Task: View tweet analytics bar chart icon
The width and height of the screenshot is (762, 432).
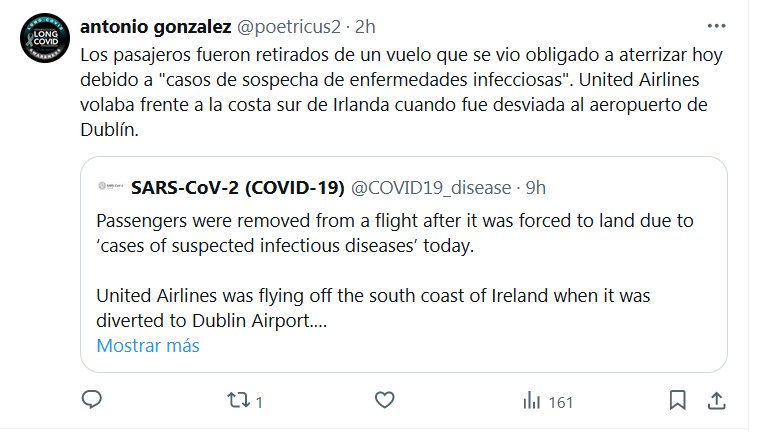Action: pyautogui.click(x=531, y=401)
